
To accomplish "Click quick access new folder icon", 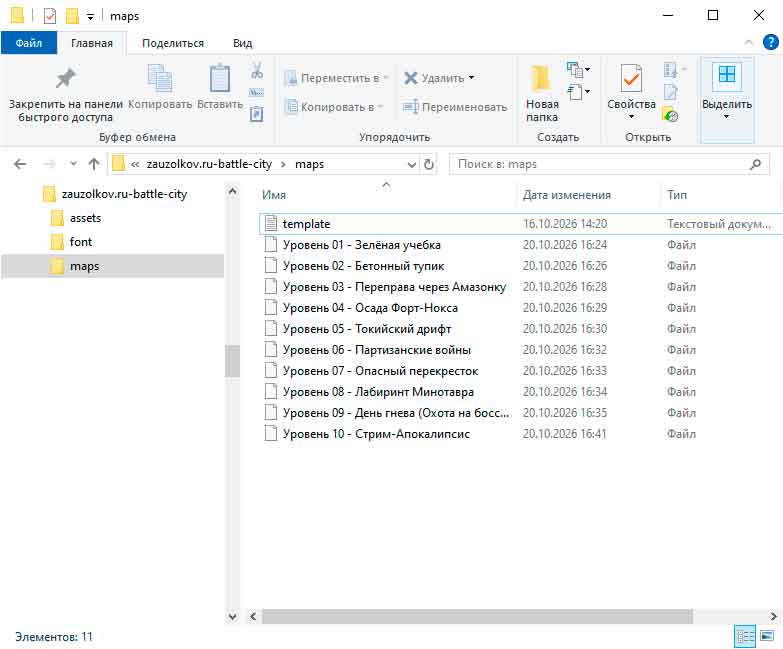I will (72, 16).
